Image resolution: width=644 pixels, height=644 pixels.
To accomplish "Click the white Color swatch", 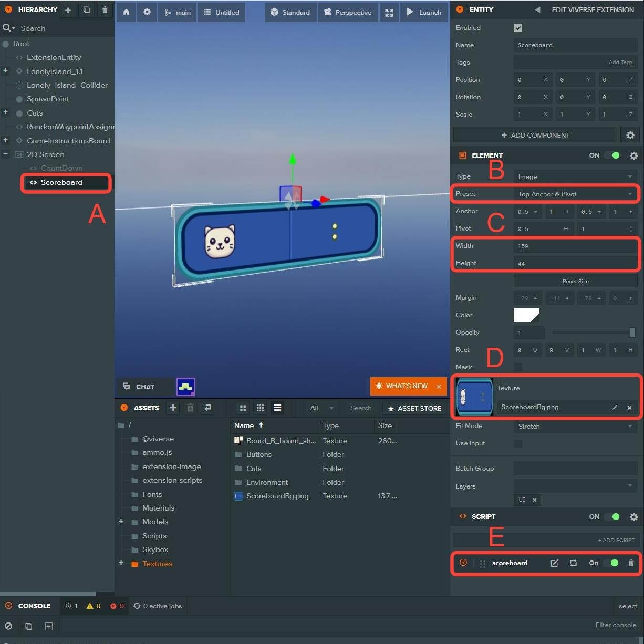I will pos(526,315).
